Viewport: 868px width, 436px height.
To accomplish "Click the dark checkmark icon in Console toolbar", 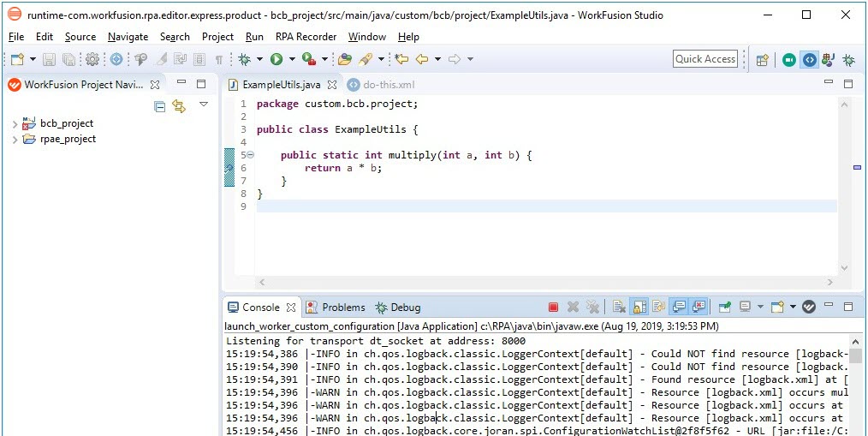I will [x=809, y=307].
